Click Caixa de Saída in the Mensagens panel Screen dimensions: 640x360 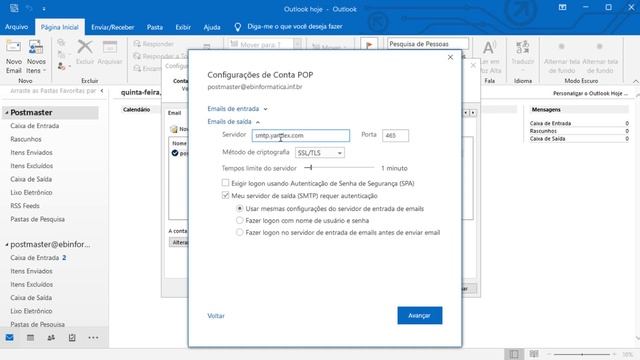pos(547,139)
